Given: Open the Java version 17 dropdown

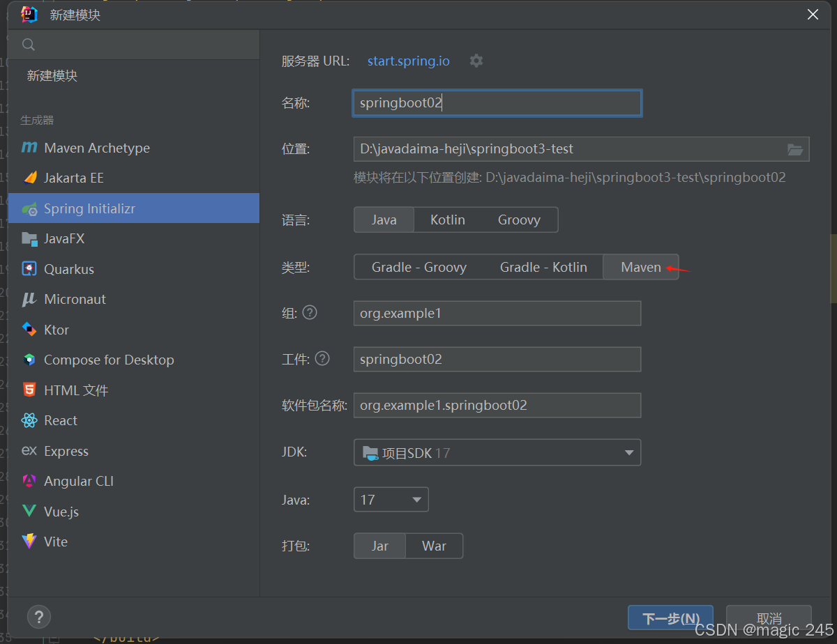Looking at the screenshot, I should [x=391, y=499].
